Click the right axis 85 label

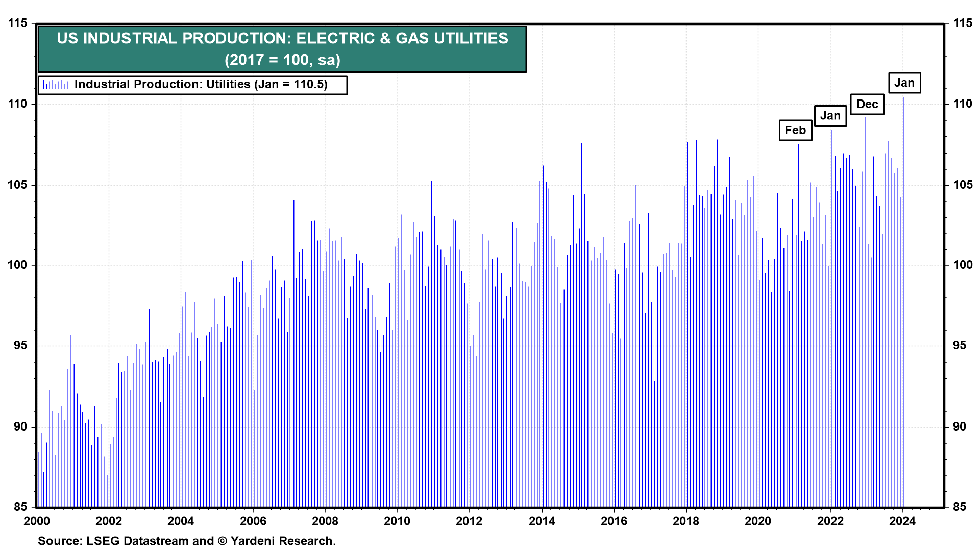pos(960,507)
